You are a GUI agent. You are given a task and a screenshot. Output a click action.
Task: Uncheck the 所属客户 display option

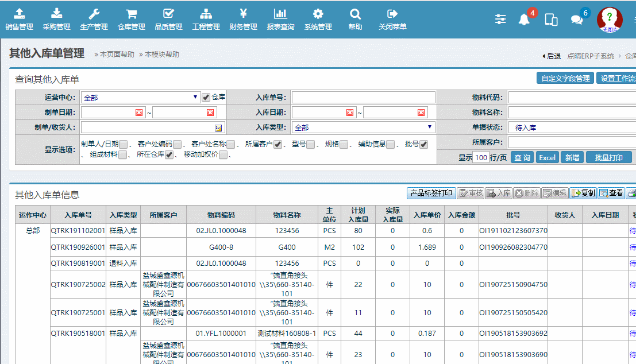pyautogui.click(x=277, y=145)
